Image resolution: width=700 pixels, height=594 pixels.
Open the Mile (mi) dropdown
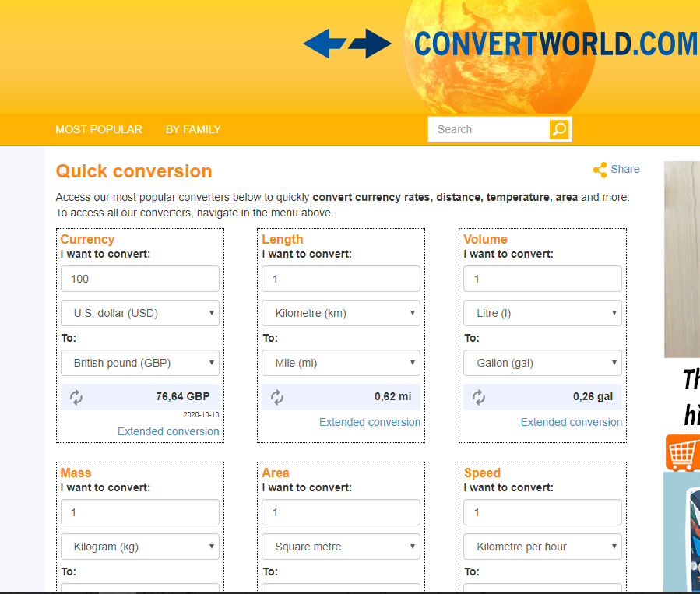pos(341,363)
